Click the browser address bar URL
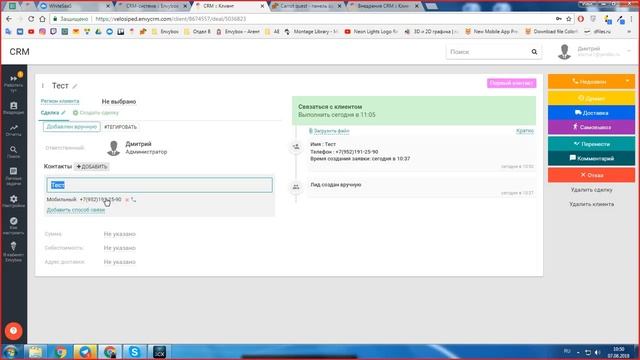This screenshot has width=640, height=360. click(171, 19)
